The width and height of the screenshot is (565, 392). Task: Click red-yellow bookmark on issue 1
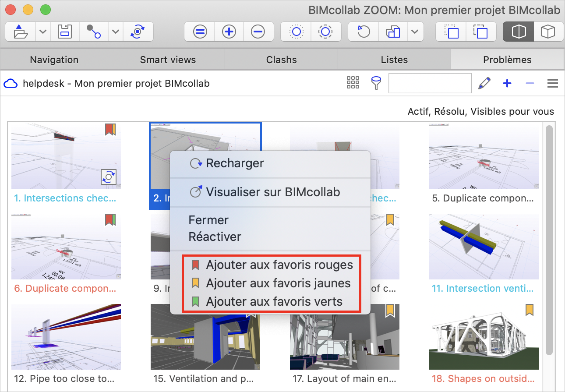click(x=110, y=129)
